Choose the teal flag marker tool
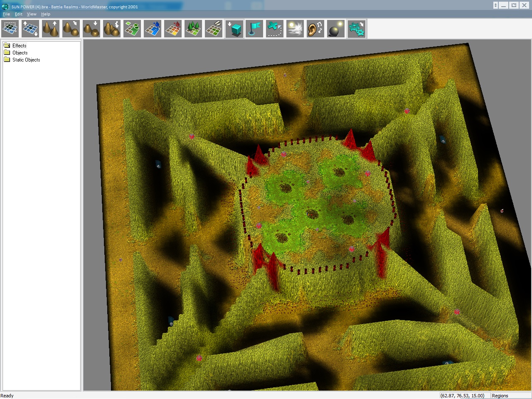Viewport: 532px width, 399px height. [254, 29]
